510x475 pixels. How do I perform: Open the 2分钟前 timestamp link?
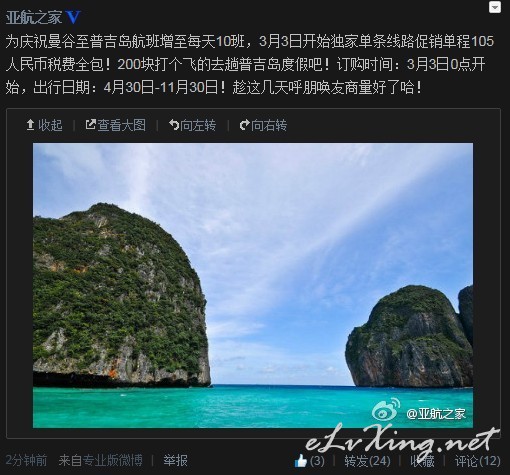[x=26, y=460]
